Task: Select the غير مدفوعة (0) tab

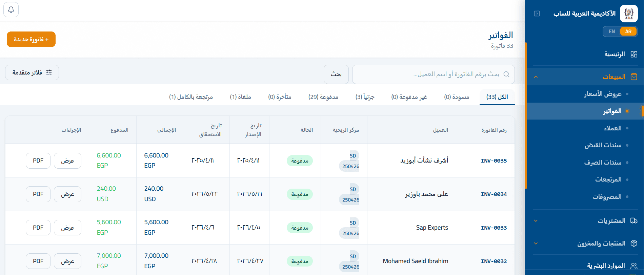Action: 409,97
